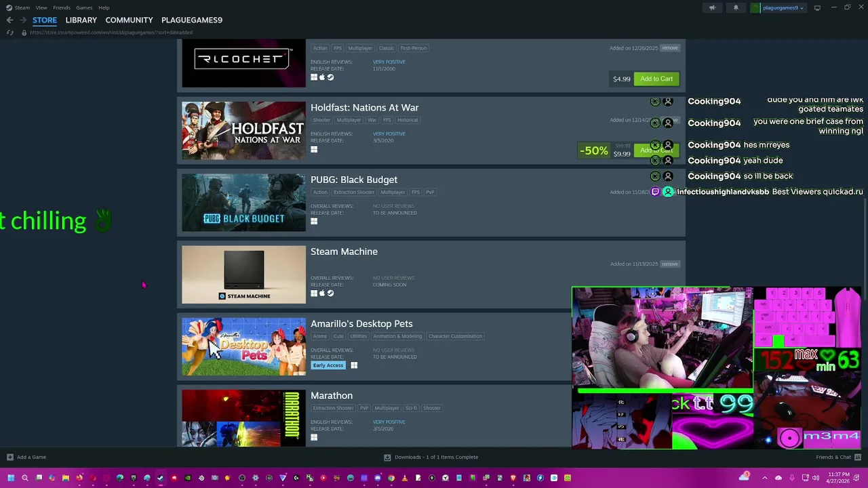The image size is (868, 488).
Task: Click the macOS platform icon under Ricochet
Action: (322, 77)
